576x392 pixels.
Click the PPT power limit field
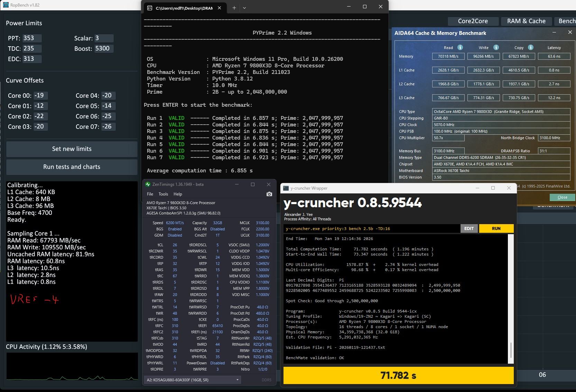point(32,38)
